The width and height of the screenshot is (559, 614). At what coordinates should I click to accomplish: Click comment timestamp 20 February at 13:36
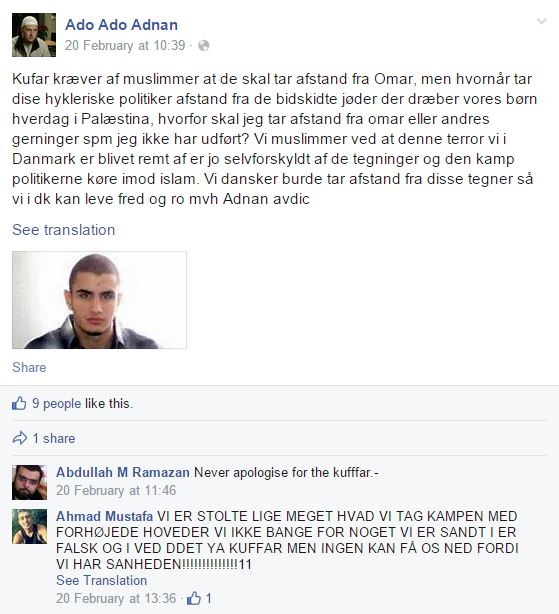coord(116,598)
